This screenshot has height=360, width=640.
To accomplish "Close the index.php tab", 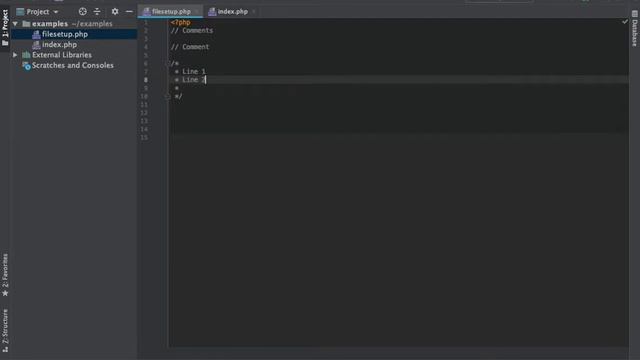I will pos(254,12).
